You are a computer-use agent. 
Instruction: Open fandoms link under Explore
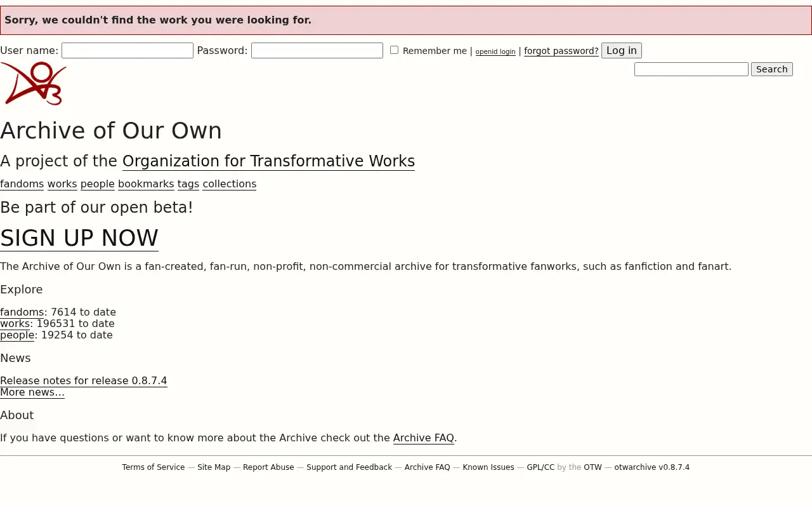[x=22, y=312]
